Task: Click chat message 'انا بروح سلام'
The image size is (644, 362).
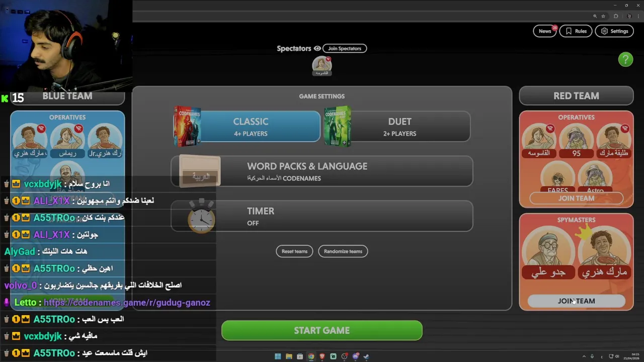Action: [x=89, y=184]
